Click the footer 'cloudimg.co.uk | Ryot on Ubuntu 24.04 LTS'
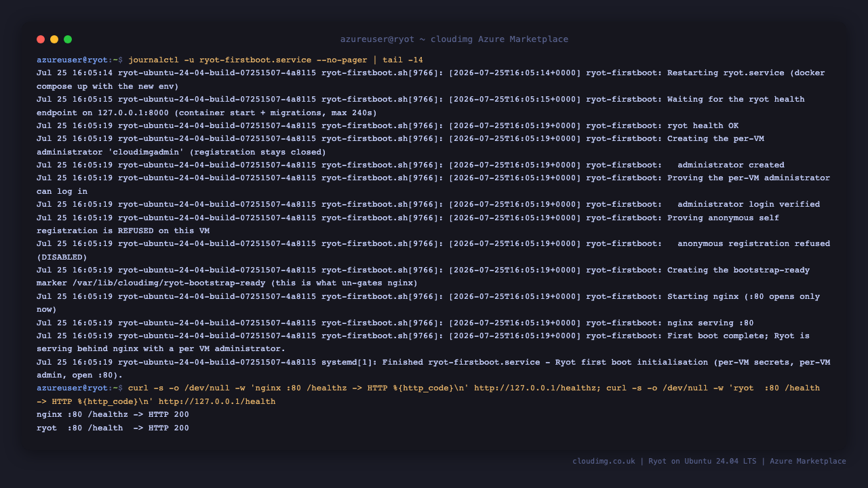Image resolution: width=868 pixels, height=488 pixels. 664,461
